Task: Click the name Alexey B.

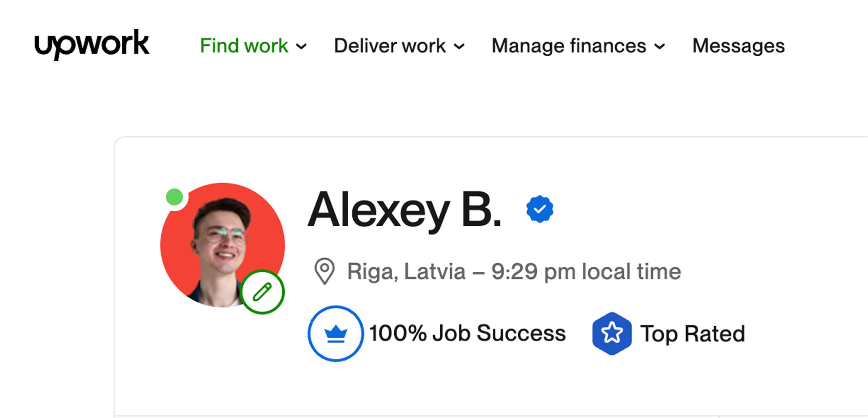Action: click(x=404, y=210)
